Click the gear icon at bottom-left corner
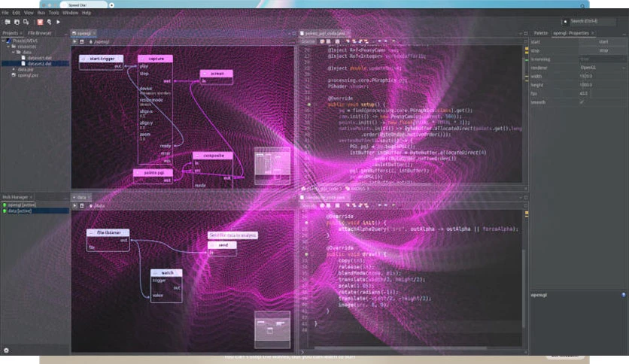Image resolution: width=629 pixels, height=364 pixels. [6, 350]
